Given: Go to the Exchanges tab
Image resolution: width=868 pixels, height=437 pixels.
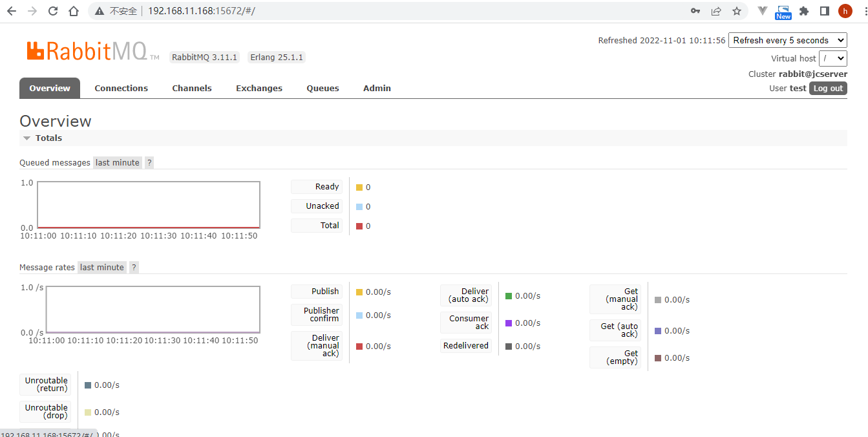Looking at the screenshot, I should [259, 89].
